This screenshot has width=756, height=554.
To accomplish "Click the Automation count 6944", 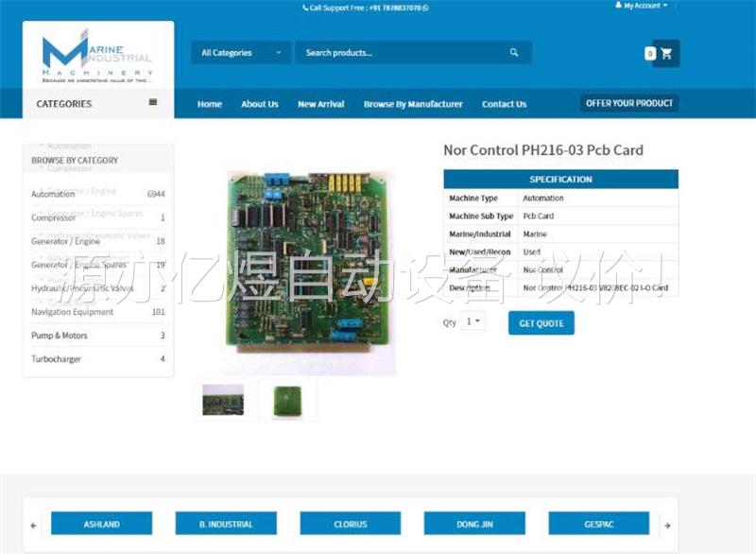I will pos(156,194).
